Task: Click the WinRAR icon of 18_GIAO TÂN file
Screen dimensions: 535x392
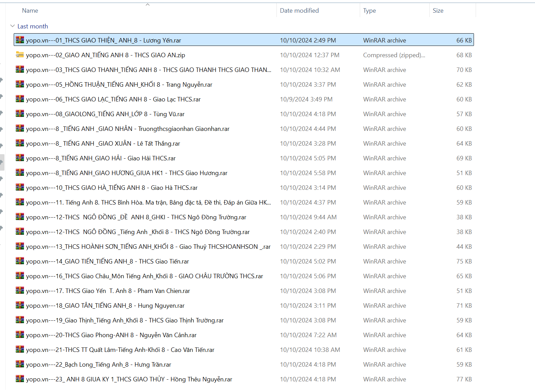Action: click(x=20, y=305)
